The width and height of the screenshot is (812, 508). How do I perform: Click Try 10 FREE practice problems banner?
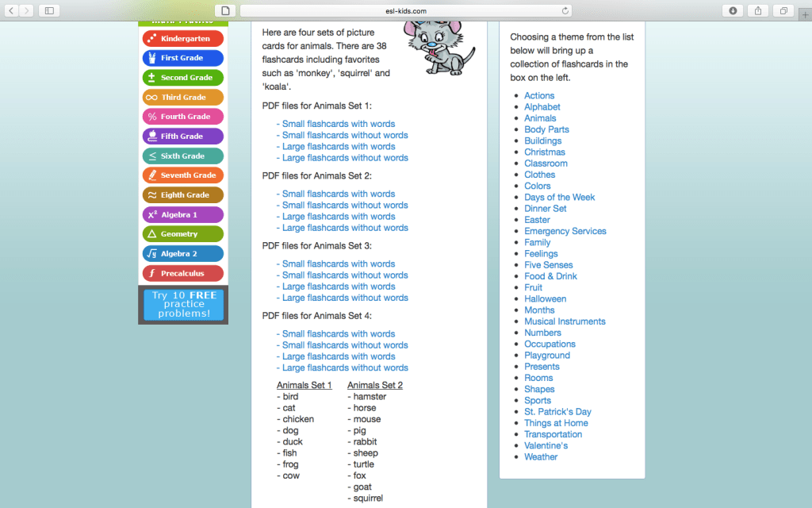183,305
